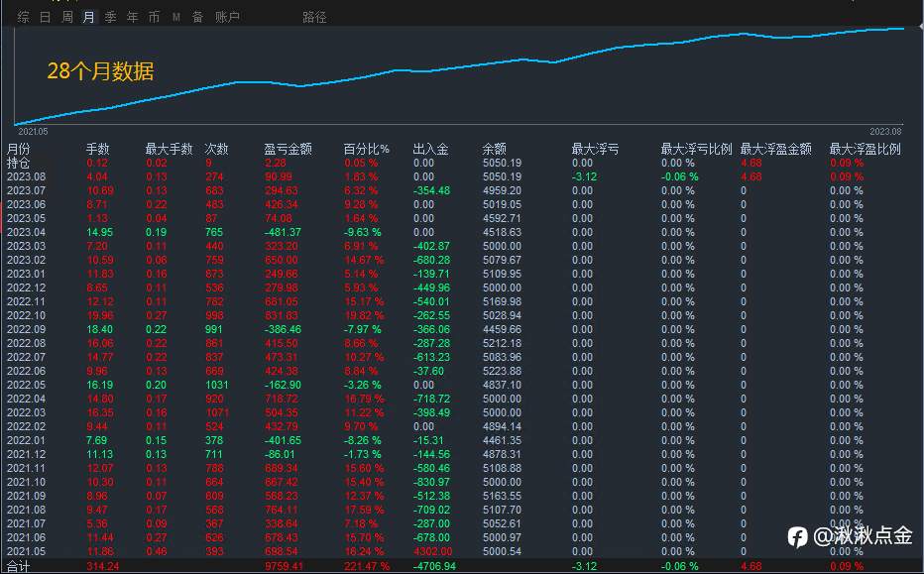Click the -401.65 loss amount cell
924x574 pixels.
click(283, 440)
